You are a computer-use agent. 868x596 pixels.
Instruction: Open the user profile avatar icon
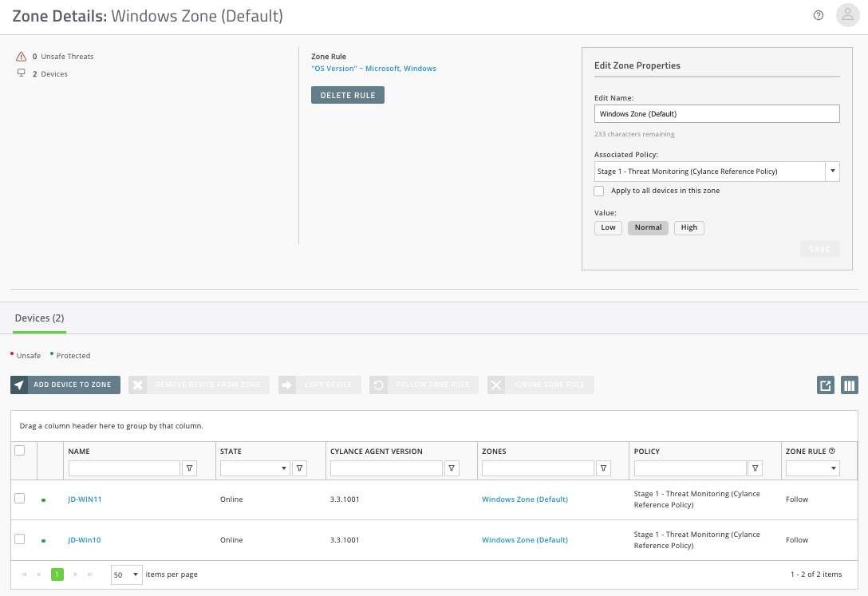pyautogui.click(x=846, y=15)
